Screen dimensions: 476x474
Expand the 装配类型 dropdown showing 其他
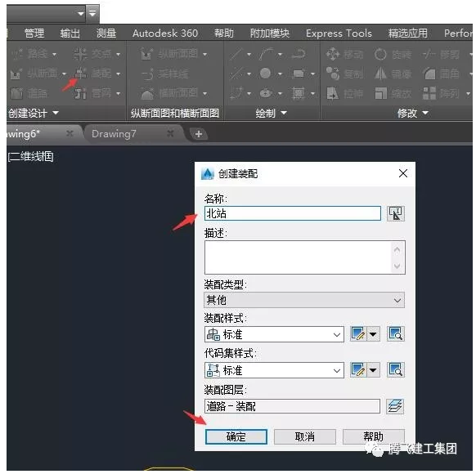click(x=304, y=300)
